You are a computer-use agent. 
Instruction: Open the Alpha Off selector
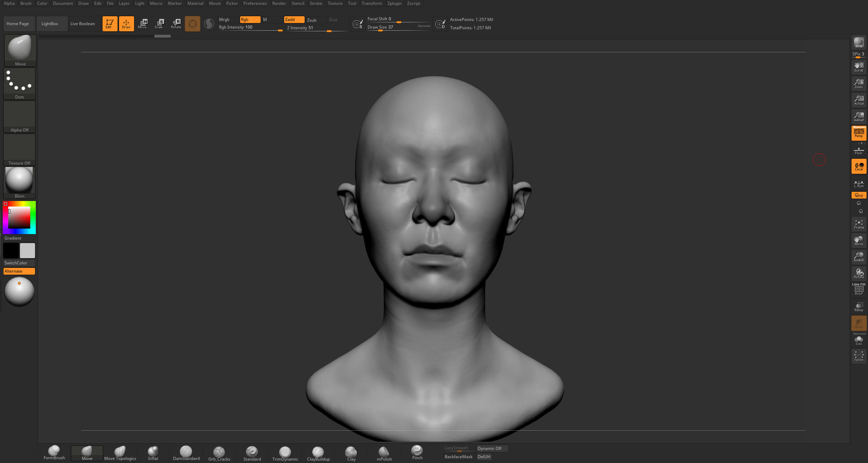19,116
